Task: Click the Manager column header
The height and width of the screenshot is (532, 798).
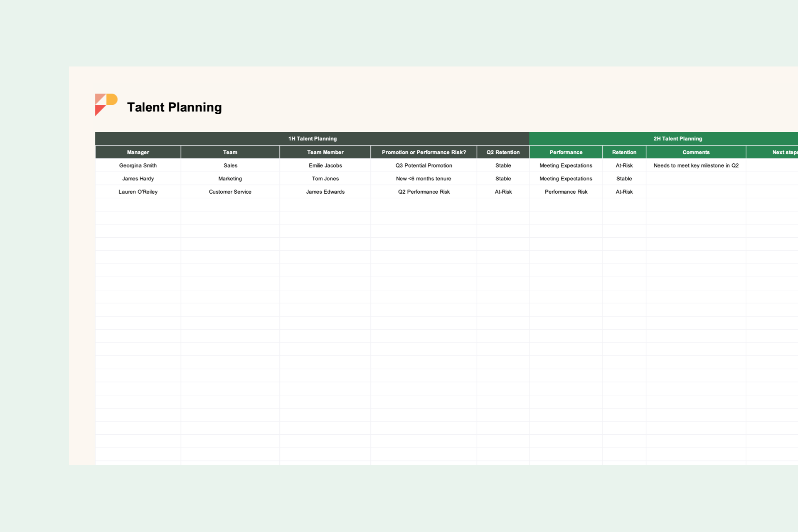Action: pyautogui.click(x=138, y=153)
